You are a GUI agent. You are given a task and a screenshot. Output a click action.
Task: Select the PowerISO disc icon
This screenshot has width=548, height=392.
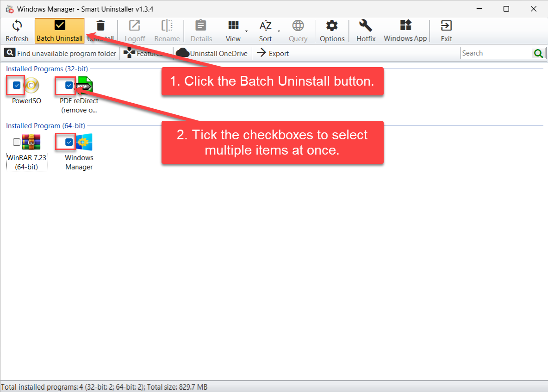[x=32, y=85]
